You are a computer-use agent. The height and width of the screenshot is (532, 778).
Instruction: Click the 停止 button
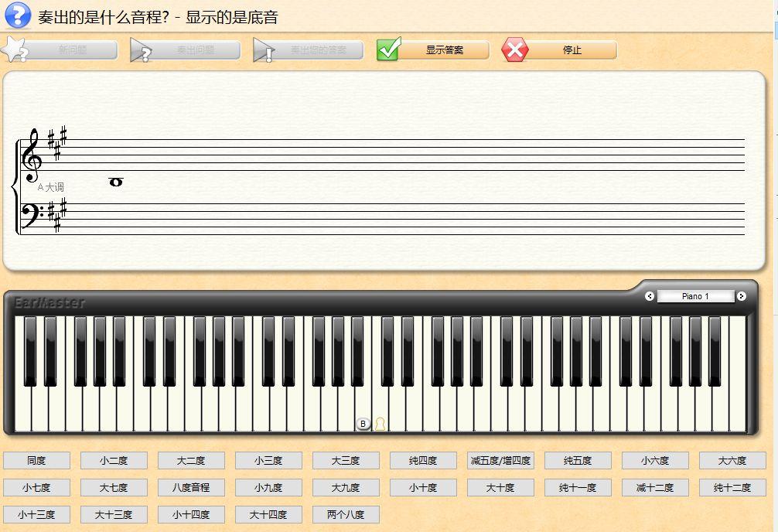tap(572, 50)
